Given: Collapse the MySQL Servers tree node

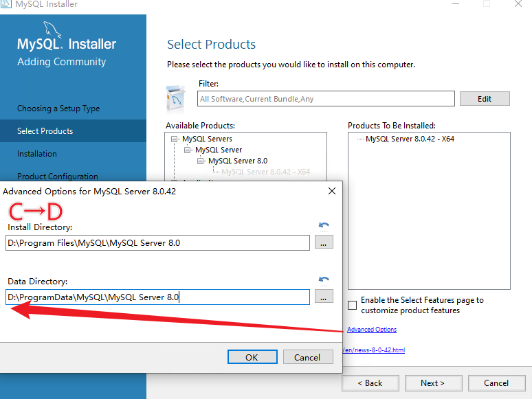Looking at the screenshot, I should click(174, 139).
